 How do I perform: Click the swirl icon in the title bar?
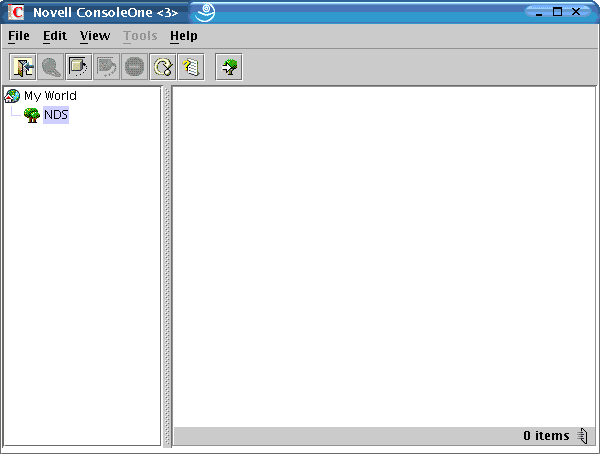(x=205, y=12)
